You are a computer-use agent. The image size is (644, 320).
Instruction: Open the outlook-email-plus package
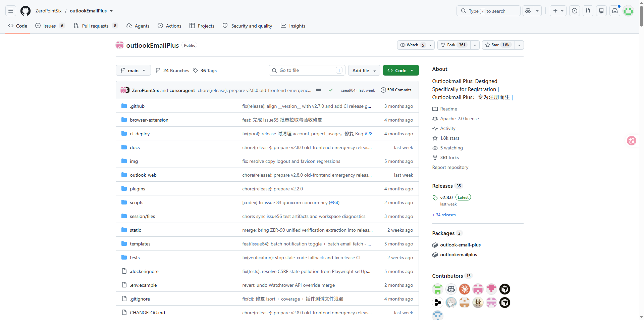[460, 245]
